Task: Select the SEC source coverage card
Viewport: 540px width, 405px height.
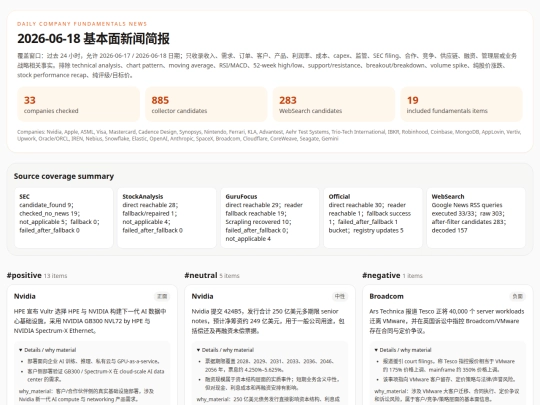Action: coord(64,218)
